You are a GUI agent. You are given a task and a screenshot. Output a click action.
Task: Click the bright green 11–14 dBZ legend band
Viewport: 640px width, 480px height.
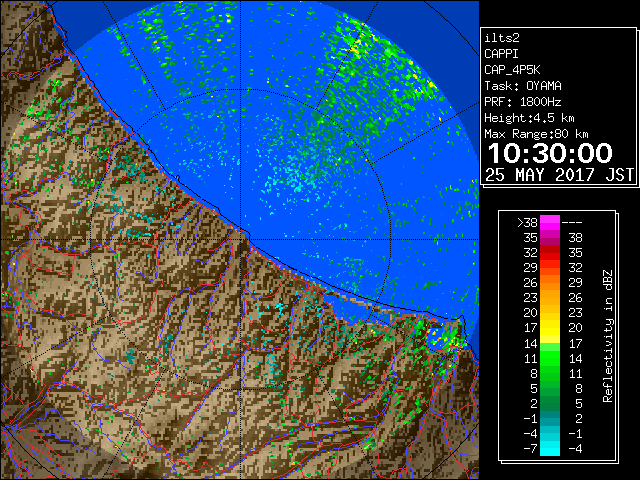tap(550, 358)
